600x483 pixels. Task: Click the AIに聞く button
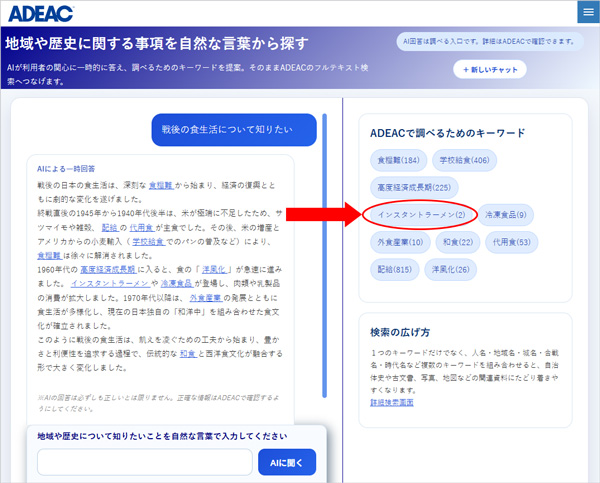287,462
